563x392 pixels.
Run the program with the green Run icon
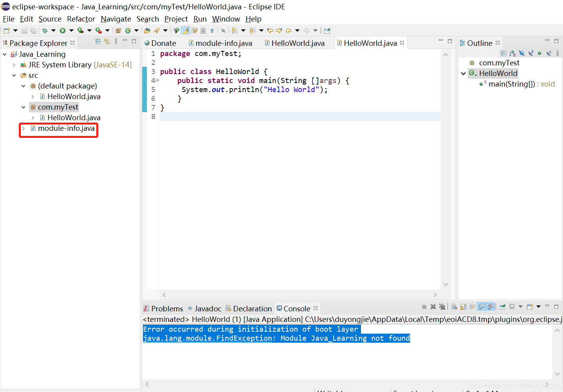coord(63,31)
